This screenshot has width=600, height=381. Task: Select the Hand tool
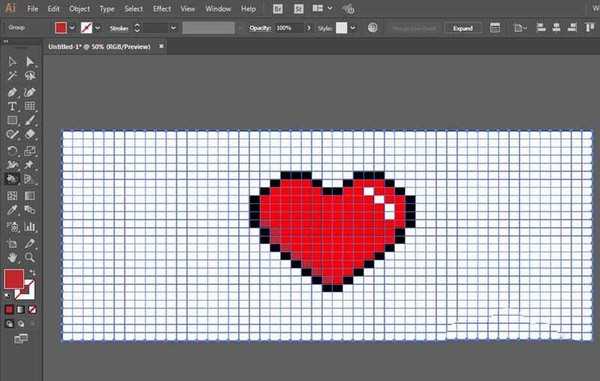click(x=12, y=257)
